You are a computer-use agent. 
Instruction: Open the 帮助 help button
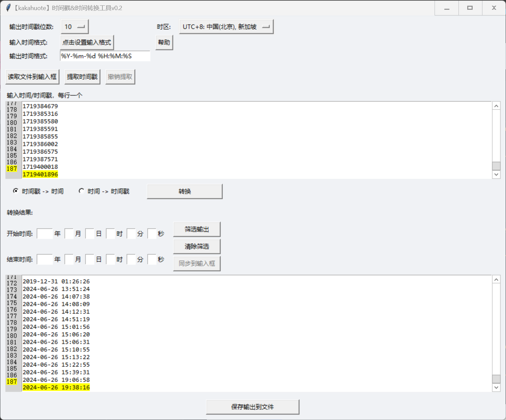[164, 43]
